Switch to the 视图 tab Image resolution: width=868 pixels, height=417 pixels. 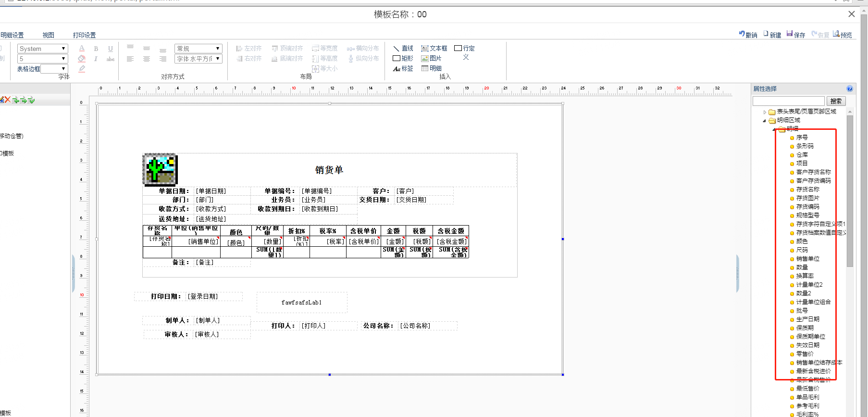click(48, 35)
